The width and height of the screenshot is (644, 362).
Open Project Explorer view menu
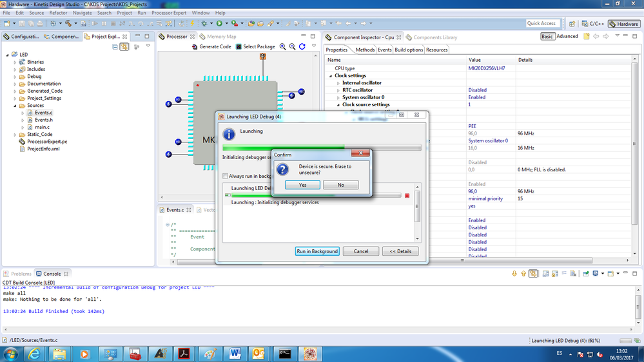[x=148, y=46]
